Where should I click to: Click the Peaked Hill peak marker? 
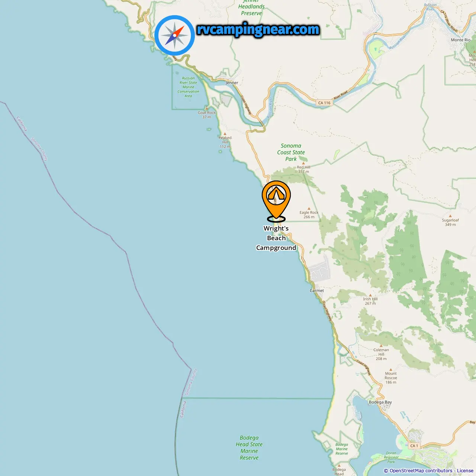click(x=225, y=134)
